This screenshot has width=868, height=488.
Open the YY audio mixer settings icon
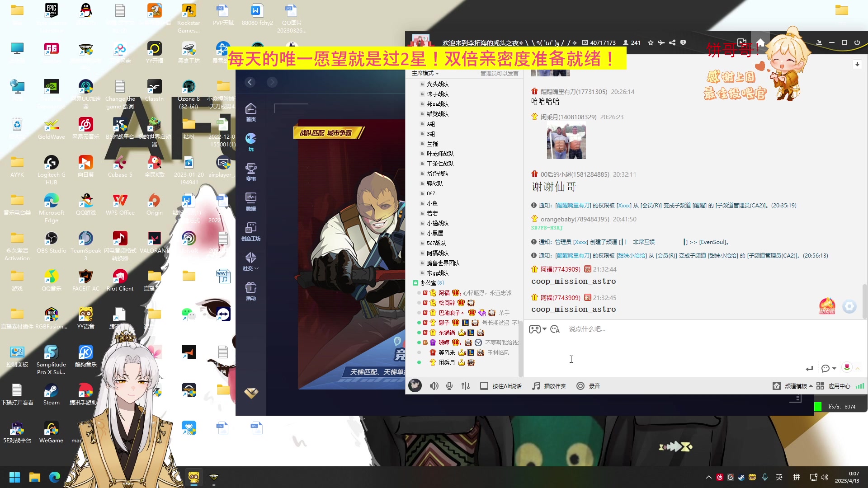pyautogui.click(x=466, y=386)
